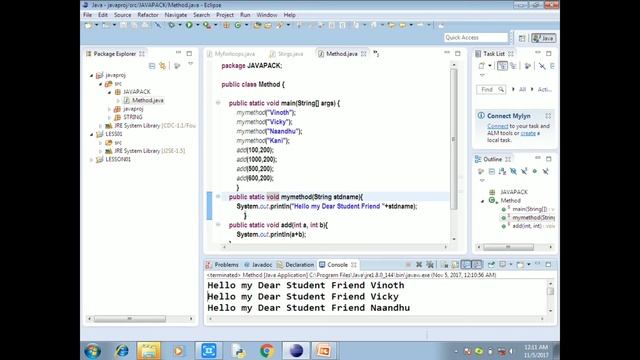Click the Focus on Workweek icon in Task List
The height and width of the screenshot is (360, 640).
(x=527, y=66)
